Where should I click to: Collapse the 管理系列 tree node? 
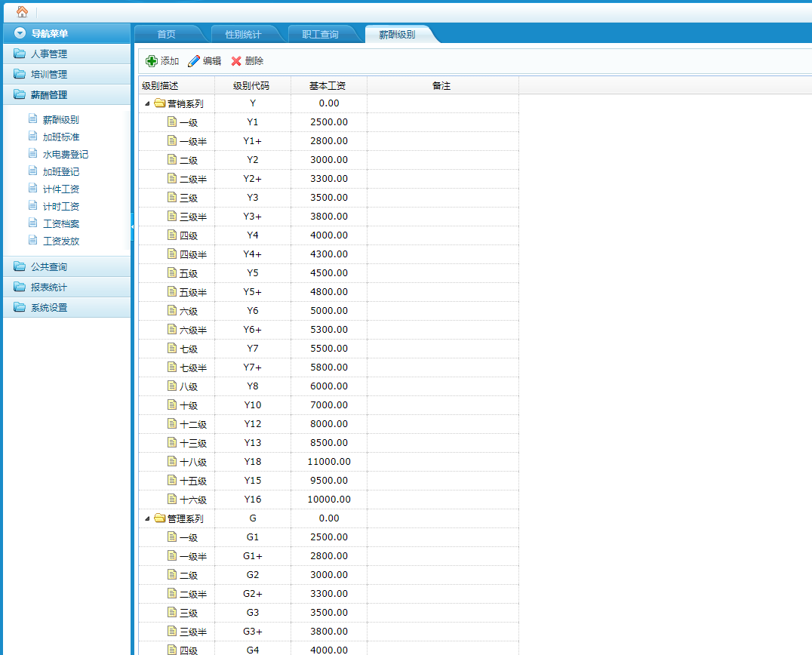pyautogui.click(x=147, y=518)
